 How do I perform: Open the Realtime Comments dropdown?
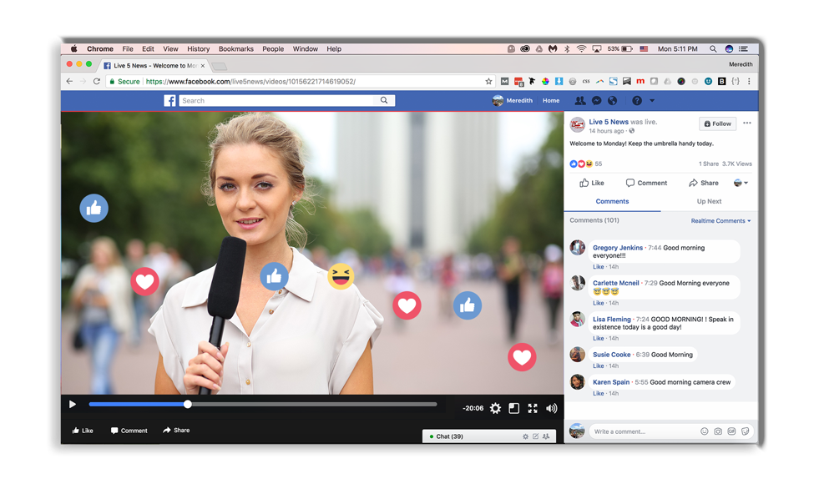tap(720, 220)
